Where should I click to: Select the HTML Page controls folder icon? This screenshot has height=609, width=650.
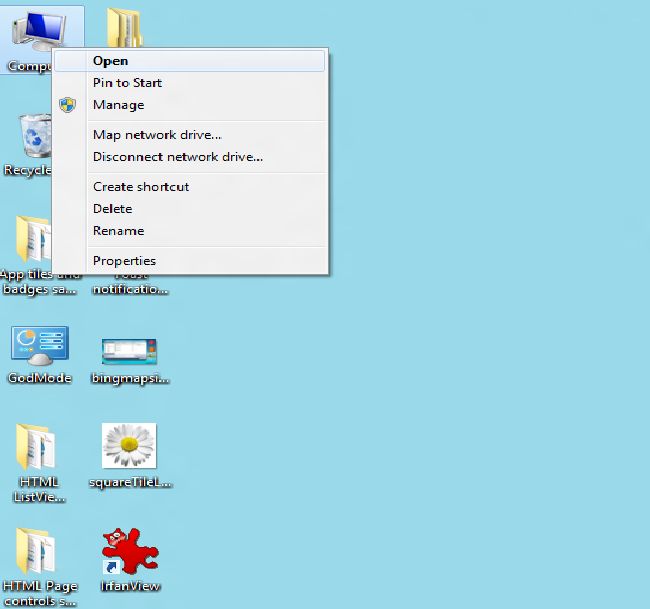[x=36, y=551]
